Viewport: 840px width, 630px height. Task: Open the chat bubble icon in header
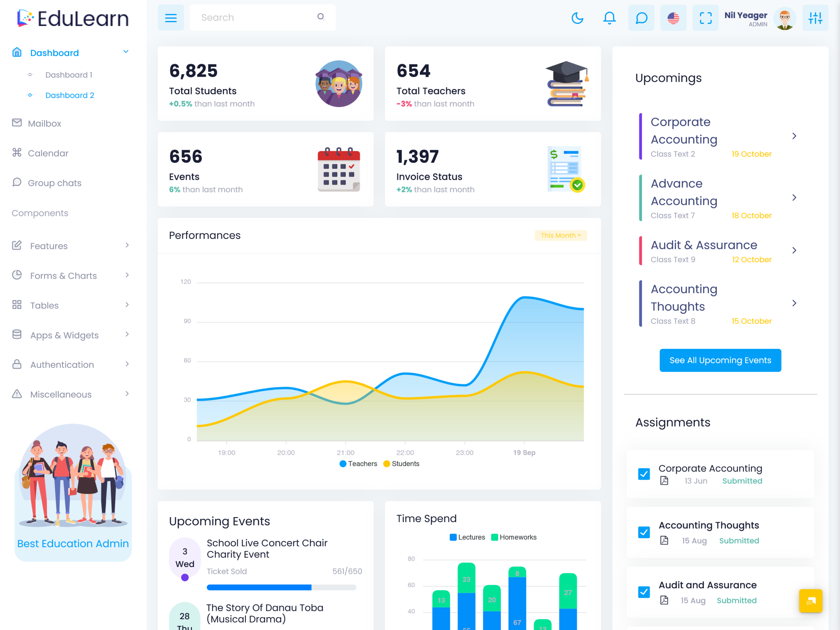pyautogui.click(x=641, y=18)
